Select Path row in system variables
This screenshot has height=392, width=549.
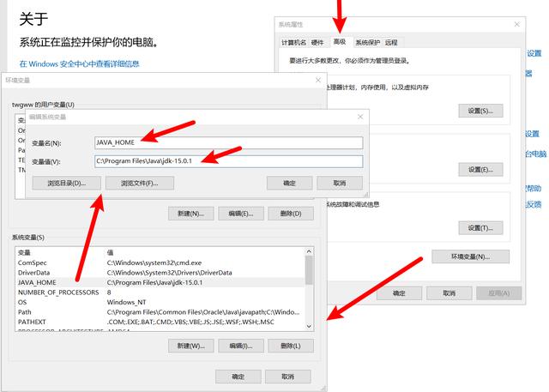(160, 312)
